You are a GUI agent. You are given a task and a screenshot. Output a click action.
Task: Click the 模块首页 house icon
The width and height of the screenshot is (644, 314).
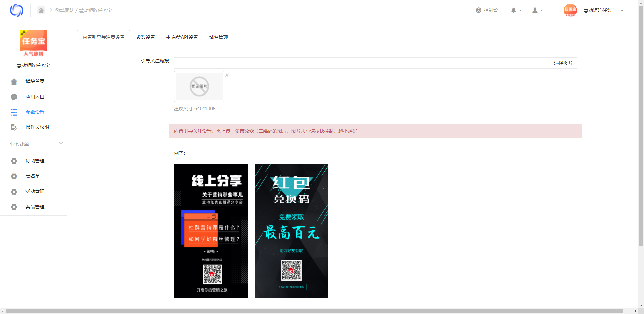[14, 82]
